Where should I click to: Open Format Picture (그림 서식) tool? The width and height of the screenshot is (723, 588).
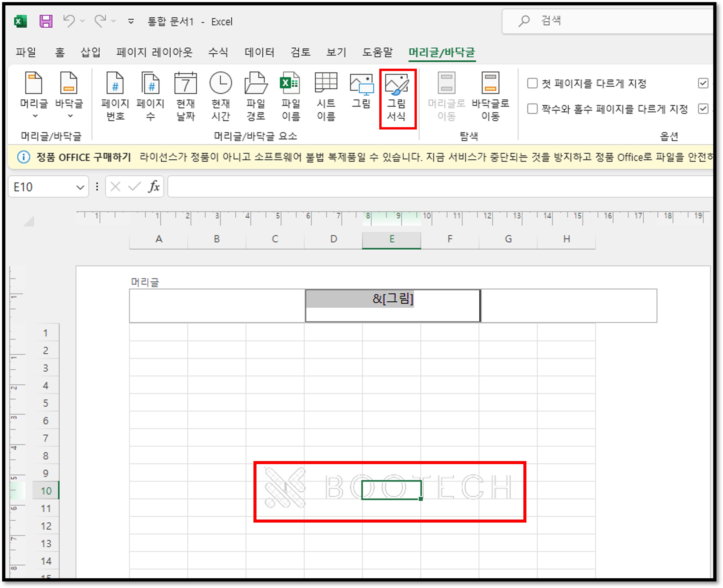pyautogui.click(x=397, y=97)
